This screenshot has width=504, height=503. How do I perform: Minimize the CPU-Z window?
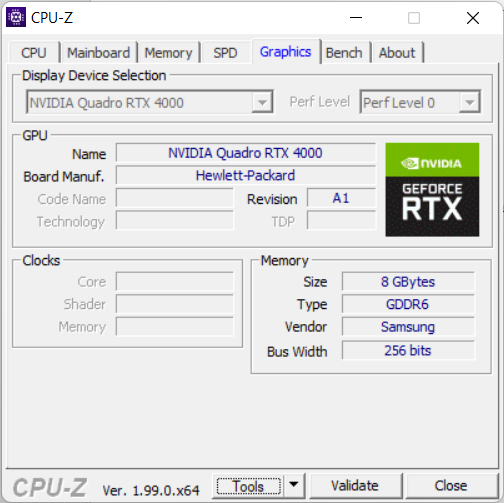356,18
